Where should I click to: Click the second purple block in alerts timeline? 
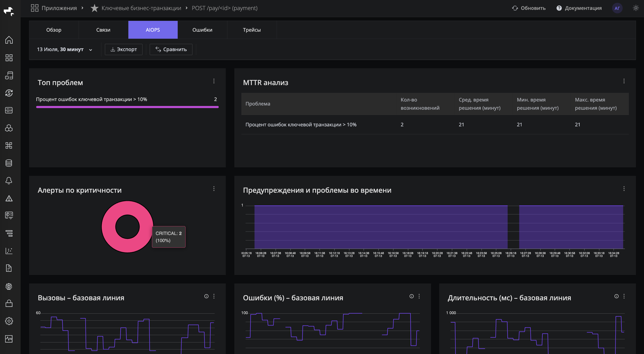571,227
